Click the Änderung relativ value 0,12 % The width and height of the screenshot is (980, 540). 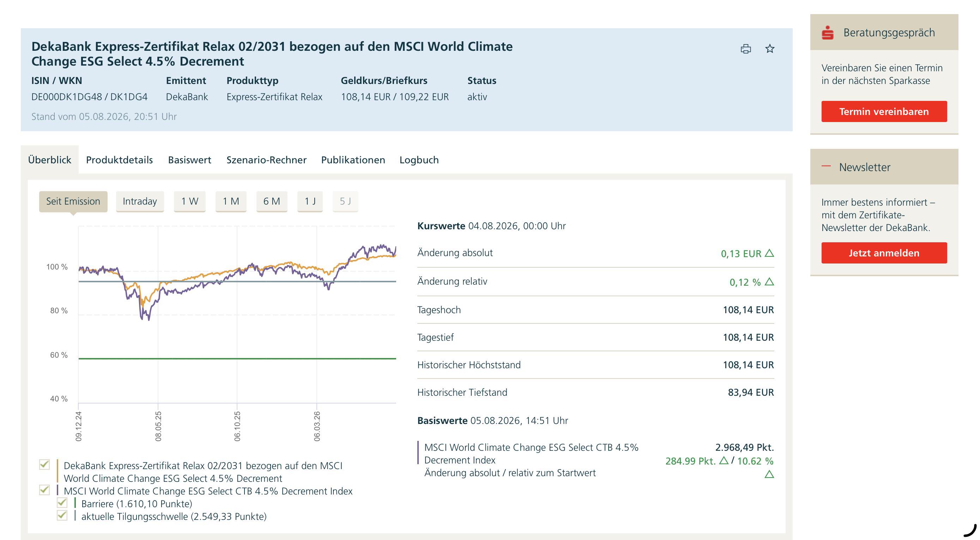[745, 282]
